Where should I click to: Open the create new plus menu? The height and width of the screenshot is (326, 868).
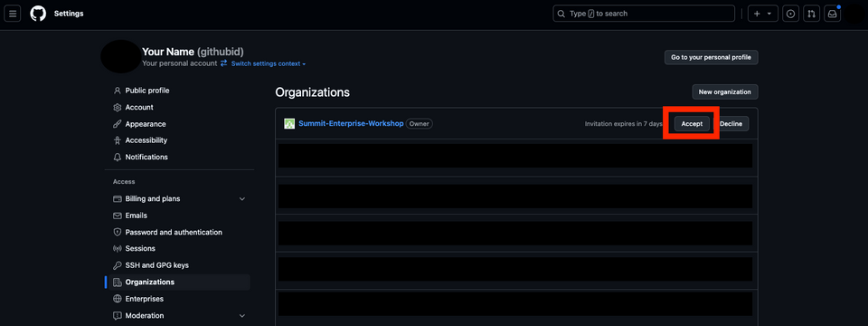(x=763, y=14)
